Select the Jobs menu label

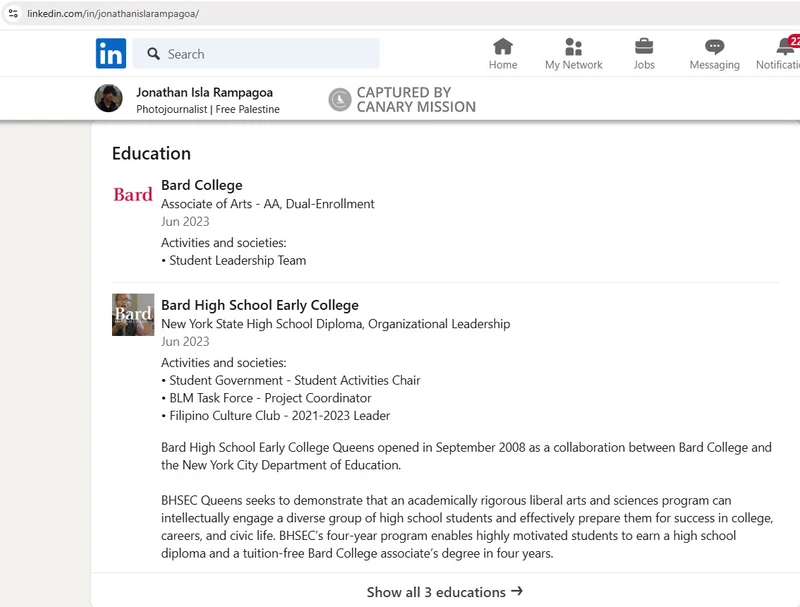pyautogui.click(x=644, y=65)
